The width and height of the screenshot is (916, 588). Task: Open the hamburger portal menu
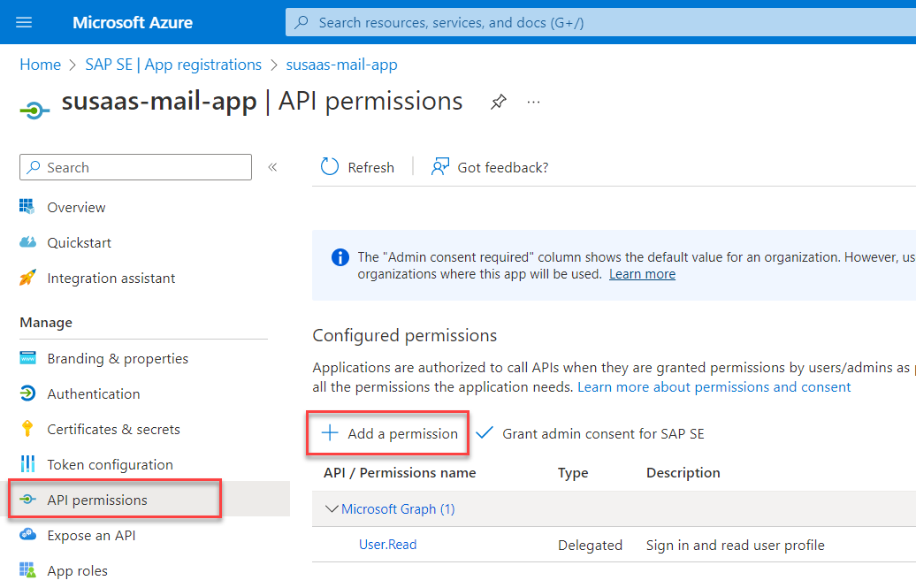(23, 22)
